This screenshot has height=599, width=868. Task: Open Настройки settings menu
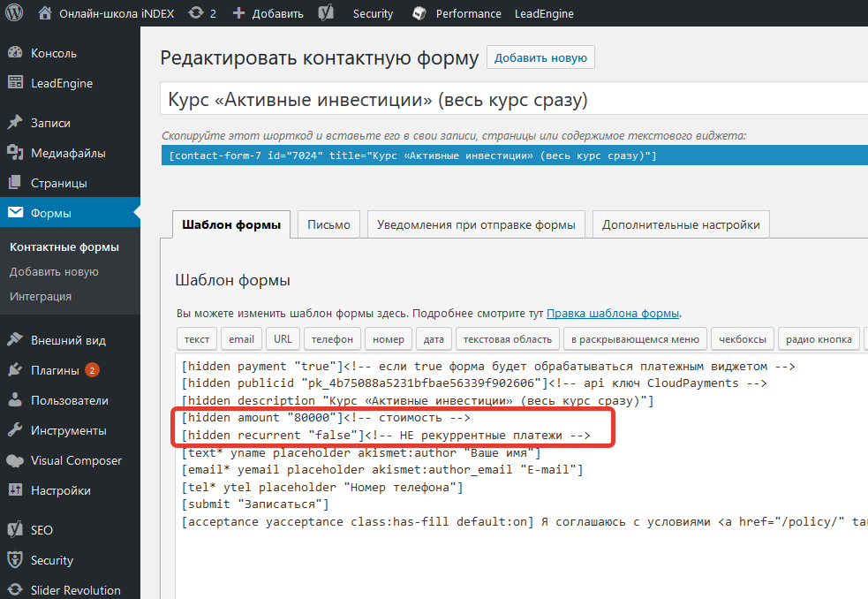point(60,490)
